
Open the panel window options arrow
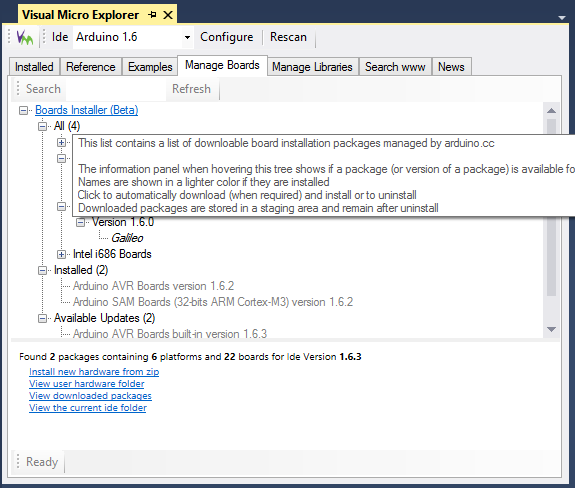[561, 17]
